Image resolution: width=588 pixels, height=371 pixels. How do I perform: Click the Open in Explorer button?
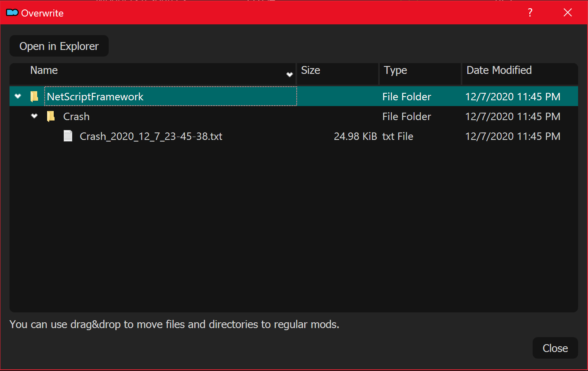(59, 46)
